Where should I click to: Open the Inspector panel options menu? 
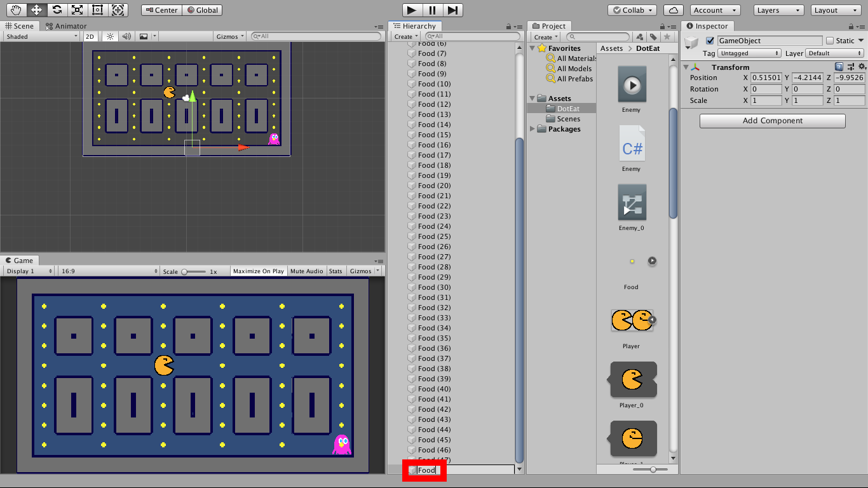(x=861, y=27)
